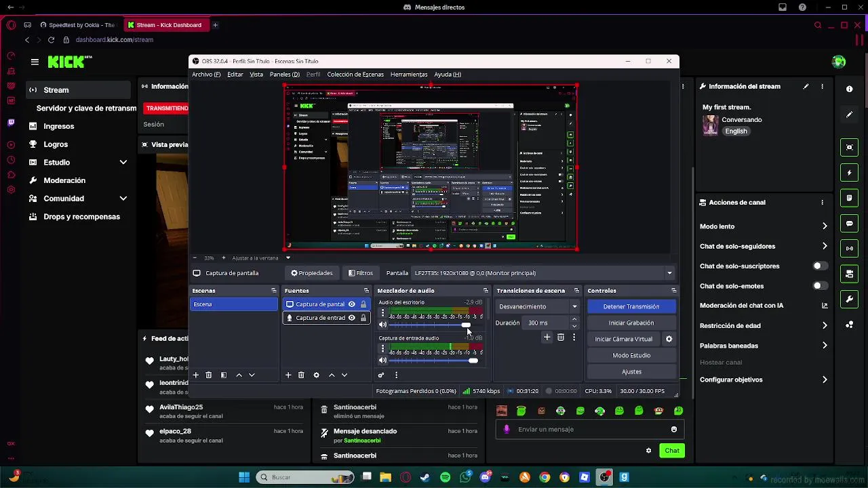This screenshot has height=488, width=868.
Task: Open Herramientas menu in OBS
Action: coord(409,75)
